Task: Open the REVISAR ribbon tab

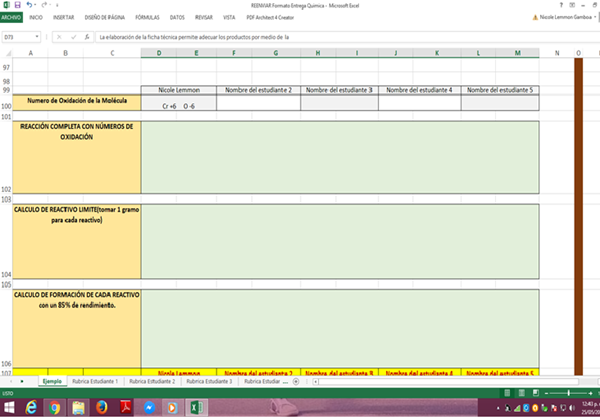Action: (204, 18)
